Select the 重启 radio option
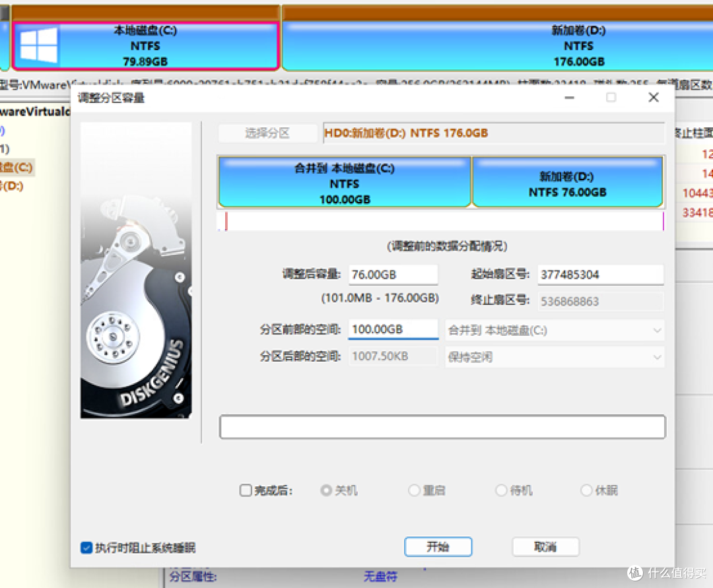713x588 pixels. (414, 490)
